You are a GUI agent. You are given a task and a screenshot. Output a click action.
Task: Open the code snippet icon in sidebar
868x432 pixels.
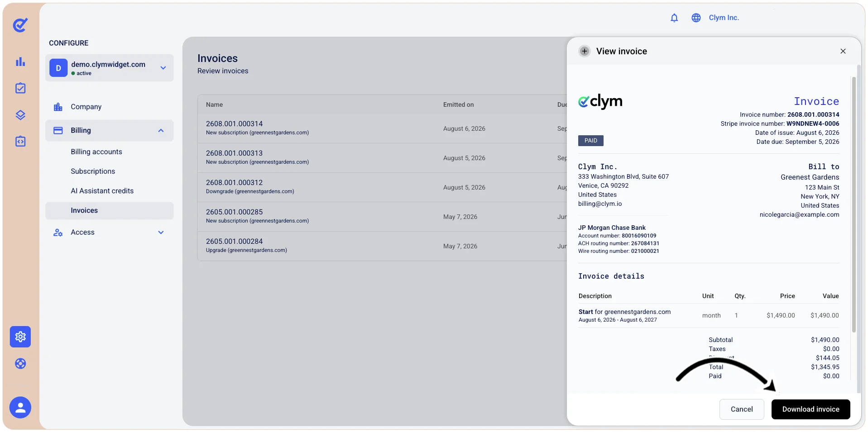[20, 142]
